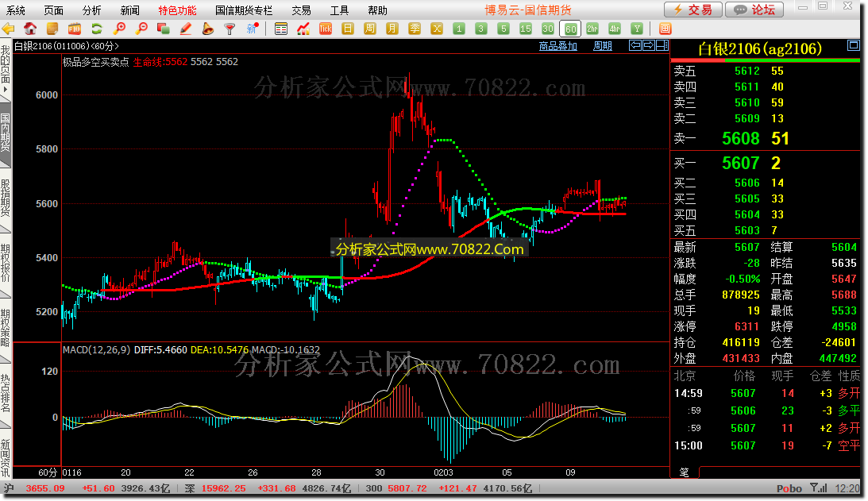Image resolution: width=868 pixels, height=501 pixels.
Task: Click the green refresh arrows icon
Action: 97,29
